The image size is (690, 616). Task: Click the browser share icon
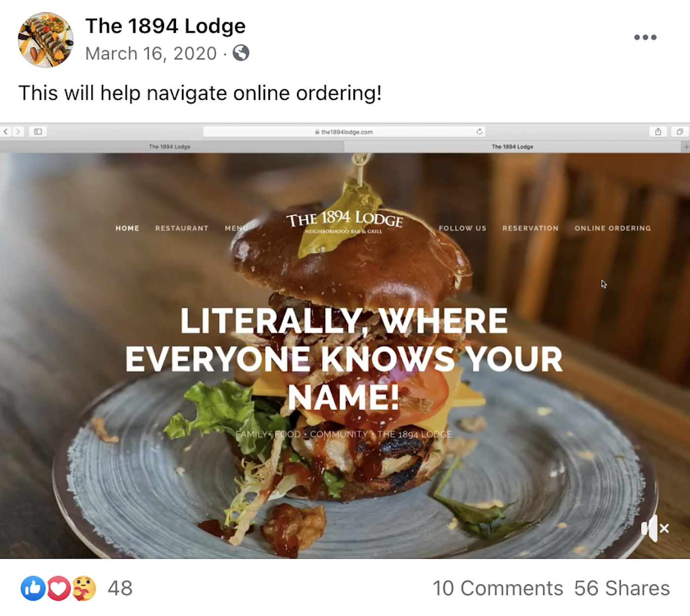(x=658, y=132)
